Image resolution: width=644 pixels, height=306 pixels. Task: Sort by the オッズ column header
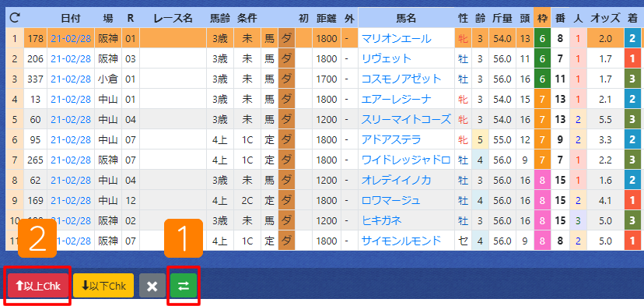[605, 18]
